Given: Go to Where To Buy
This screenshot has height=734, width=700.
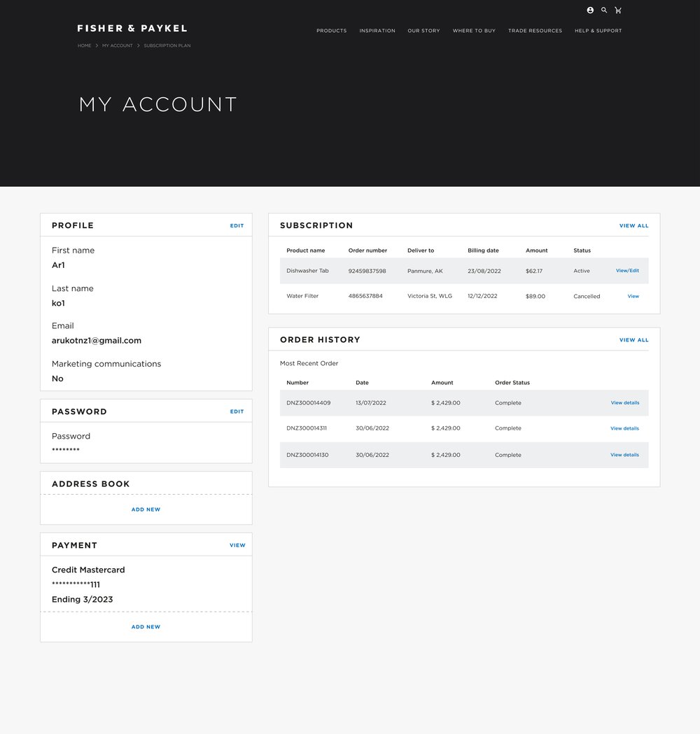Looking at the screenshot, I should pos(474,31).
